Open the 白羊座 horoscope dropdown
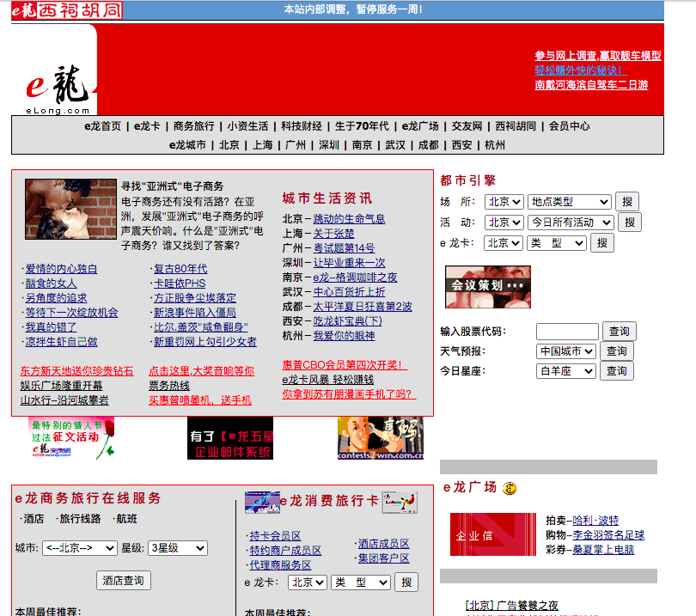696x616 pixels. (566, 371)
